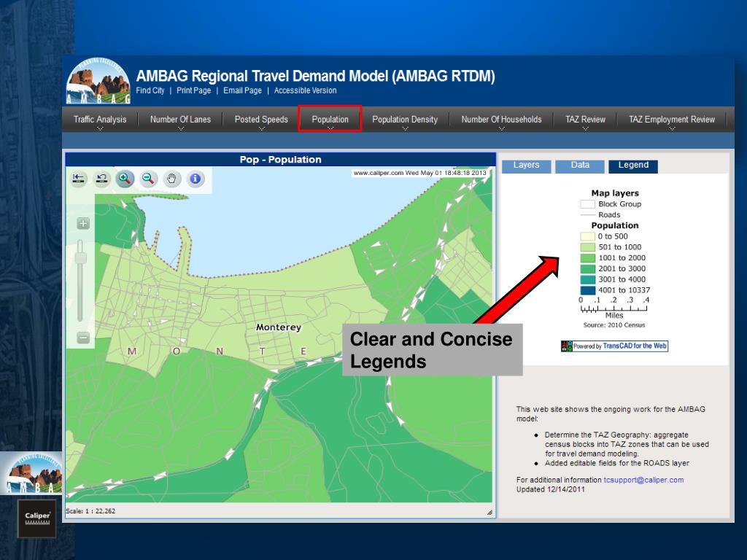Click the Caliper logo at bottom left
The height and width of the screenshot is (560, 747).
point(37,518)
